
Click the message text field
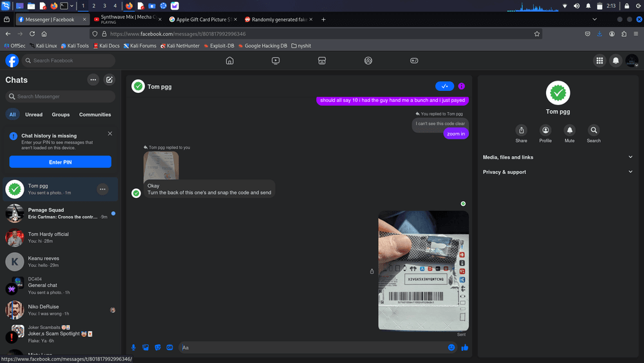point(312,348)
